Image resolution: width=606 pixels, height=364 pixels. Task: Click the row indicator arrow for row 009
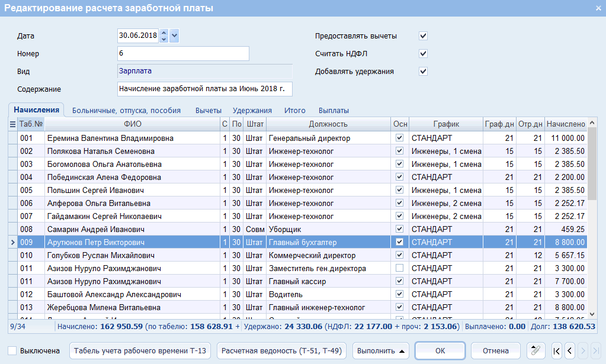point(12,242)
